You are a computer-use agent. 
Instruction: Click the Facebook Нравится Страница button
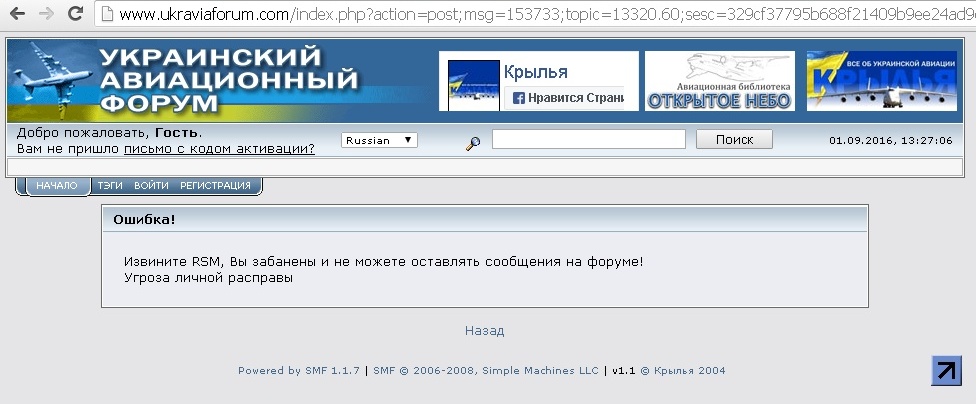pyautogui.click(x=568, y=98)
